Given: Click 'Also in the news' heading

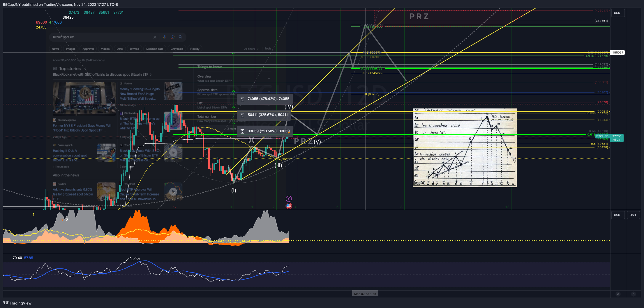Looking at the screenshot, I should tap(66, 175).
